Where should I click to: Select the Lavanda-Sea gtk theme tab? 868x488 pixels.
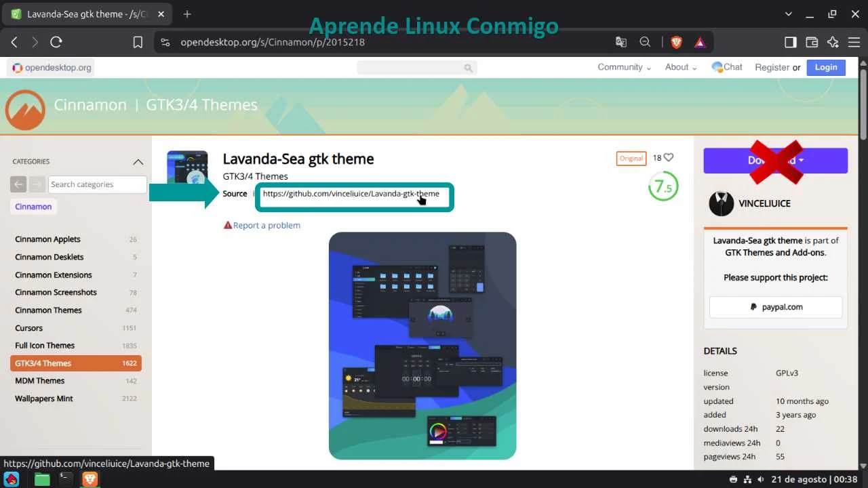[x=88, y=14]
